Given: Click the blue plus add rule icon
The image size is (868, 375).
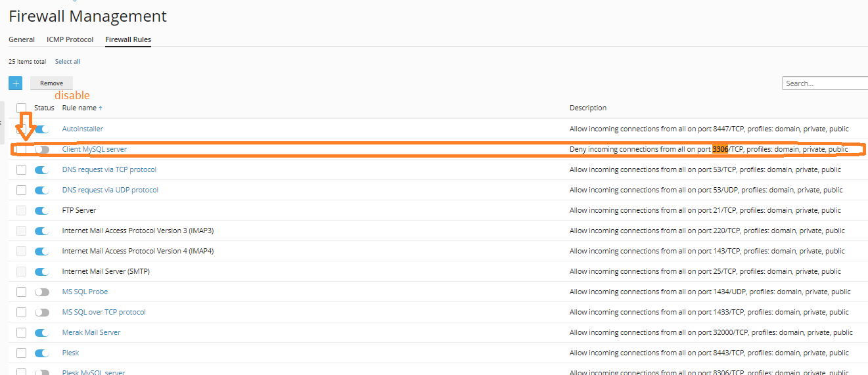Looking at the screenshot, I should [x=15, y=83].
